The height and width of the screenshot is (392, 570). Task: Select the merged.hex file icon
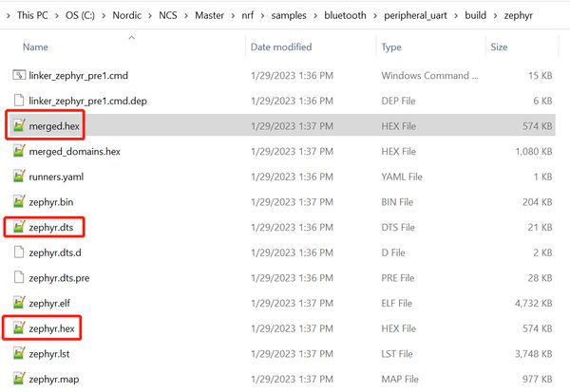(x=19, y=125)
